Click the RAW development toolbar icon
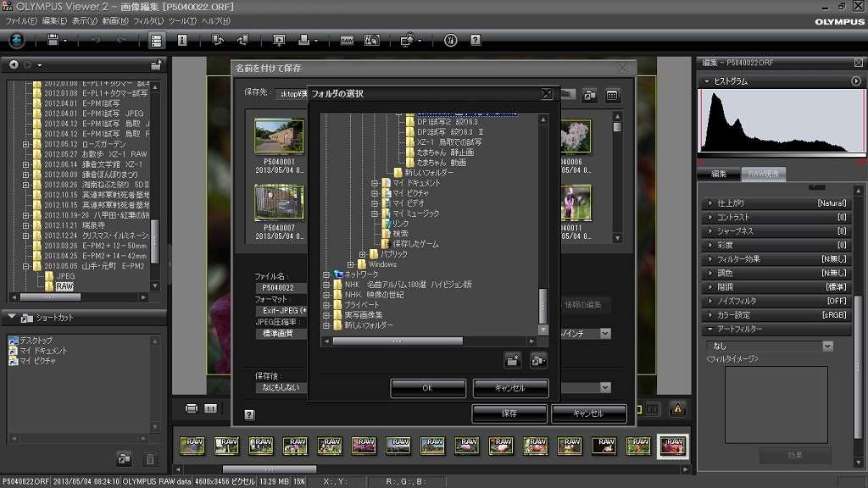Viewport: 868px width, 488px height. pyautogui.click(x=347, y=40)
